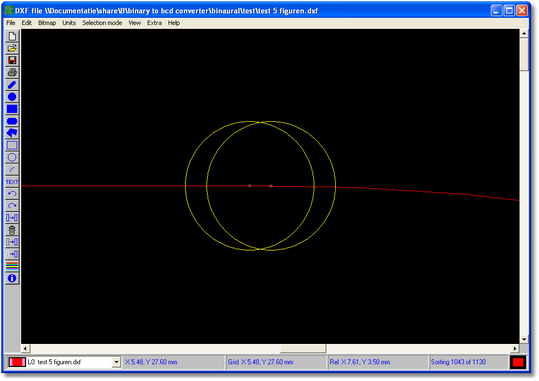Click the horizontal scrollbar thumb
The image size is (539, 381).
[303, 349]
